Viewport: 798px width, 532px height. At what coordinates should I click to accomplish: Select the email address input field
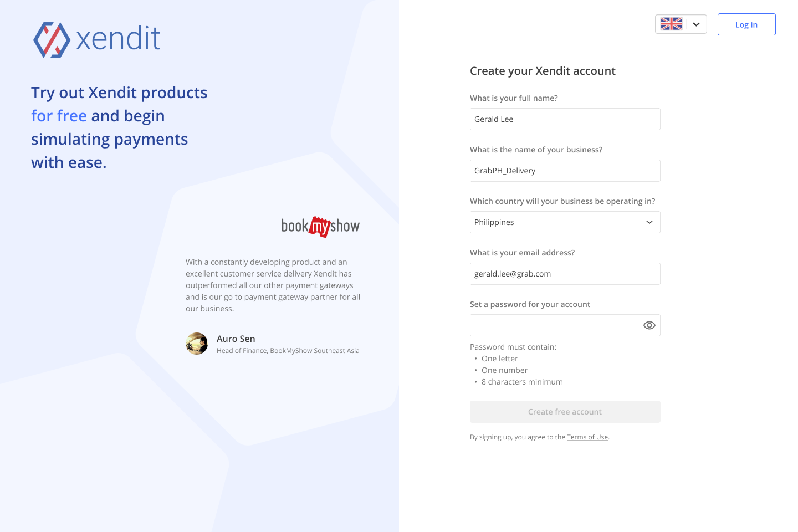tap(565, 274)
